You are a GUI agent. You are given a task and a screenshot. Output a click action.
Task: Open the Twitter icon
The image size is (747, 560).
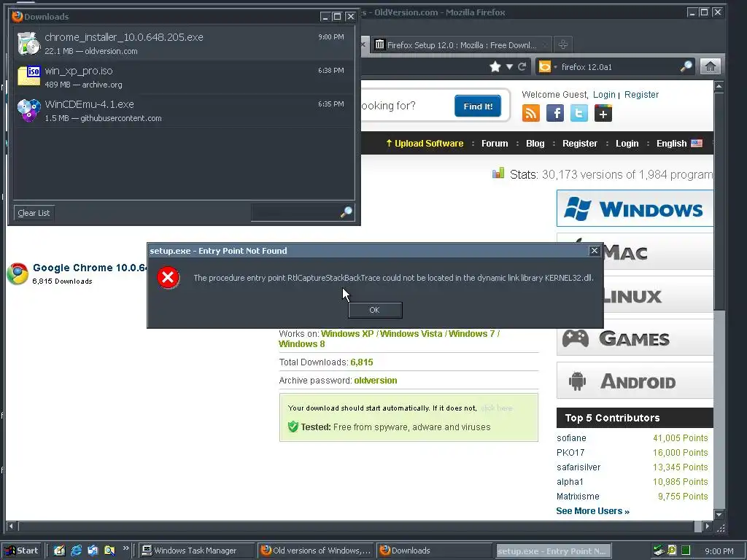tap(578, 113)
